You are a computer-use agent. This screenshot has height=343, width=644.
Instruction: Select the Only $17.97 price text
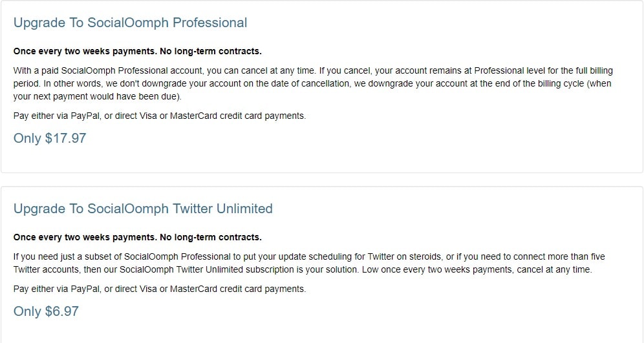[50, 138]
